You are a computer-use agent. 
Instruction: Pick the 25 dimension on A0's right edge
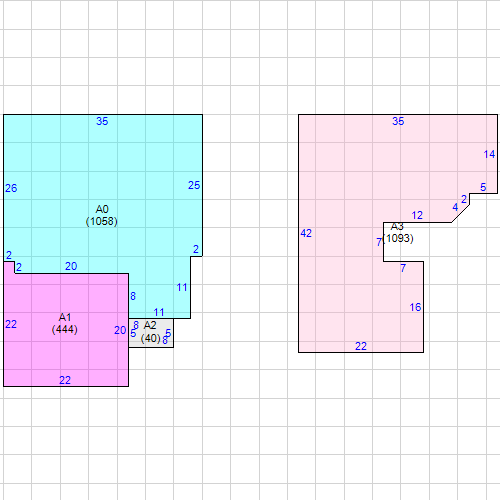click(x=194, y=185)
